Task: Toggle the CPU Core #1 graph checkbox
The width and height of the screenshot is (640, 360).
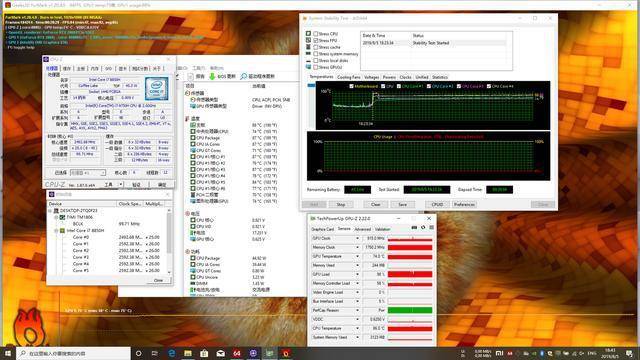Action: pos(399,86)
